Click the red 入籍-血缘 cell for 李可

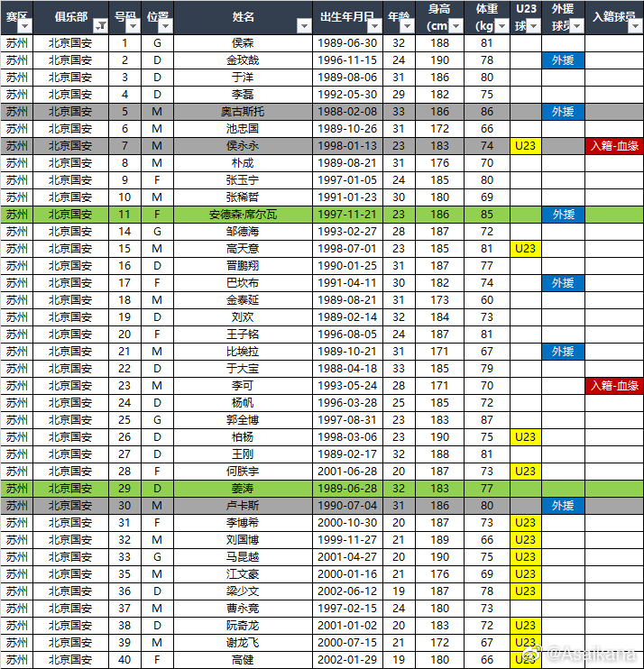coord(613,386)
